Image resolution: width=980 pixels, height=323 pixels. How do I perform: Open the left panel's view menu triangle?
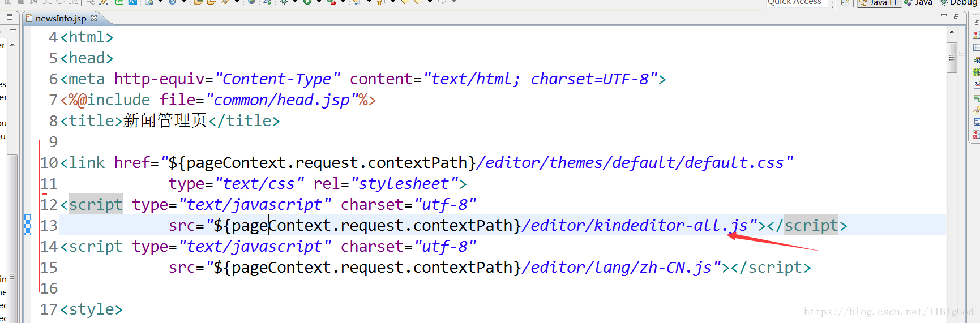point(12,31)
